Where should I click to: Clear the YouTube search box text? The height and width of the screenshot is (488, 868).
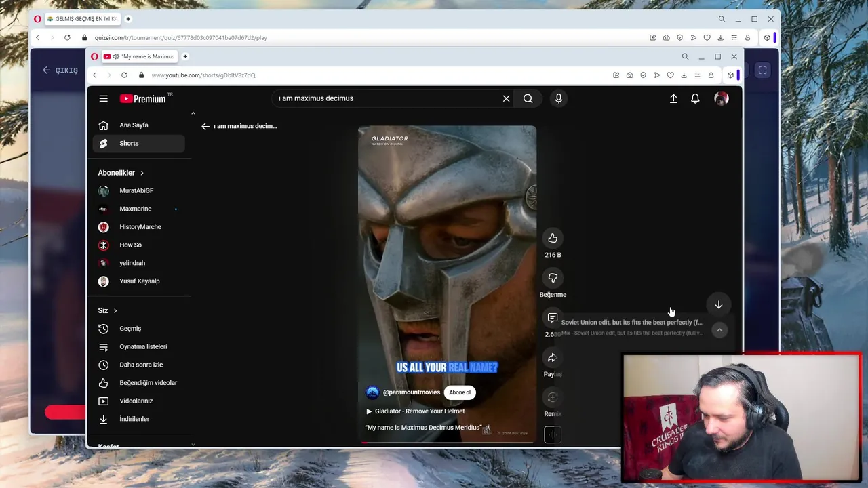(x=506, y=98)
